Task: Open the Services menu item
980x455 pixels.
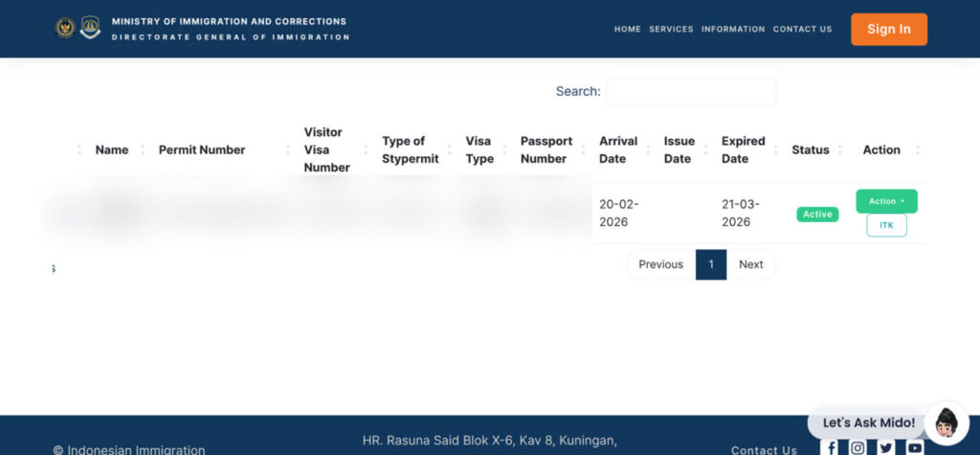Action: point(671,29)
